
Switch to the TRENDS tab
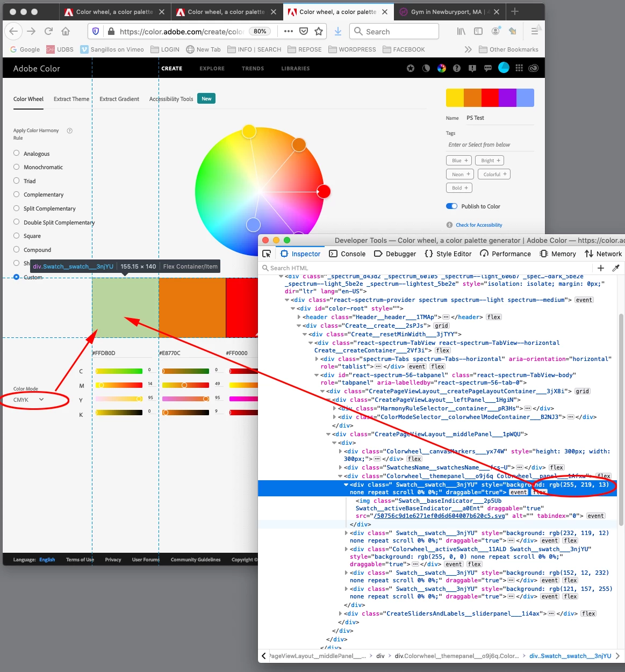[x=253, y=68]
